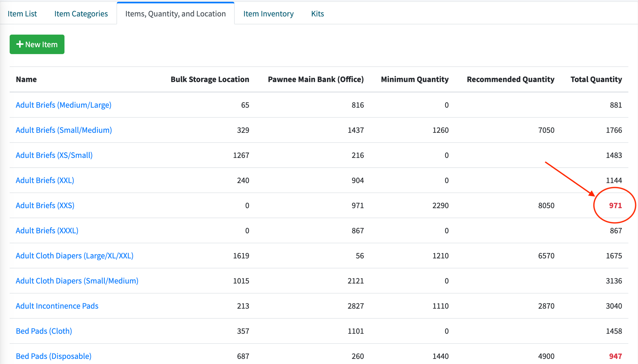This screenshot has width=638, height=364.
Task: Select recommended quantity 7050 cell
Action: point(546,130)
